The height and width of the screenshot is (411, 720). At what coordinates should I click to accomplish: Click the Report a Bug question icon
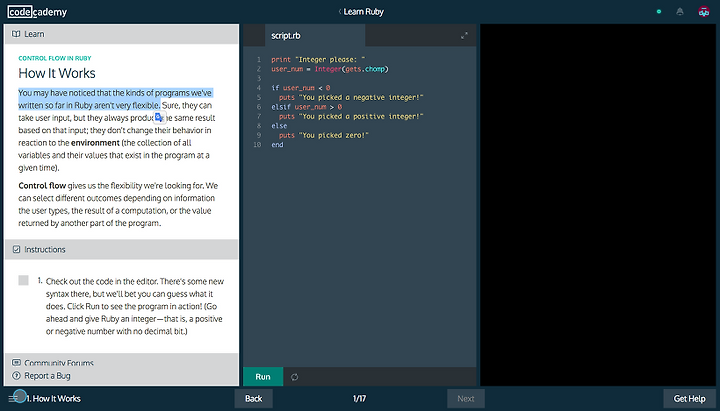click(x=17, y=376)
